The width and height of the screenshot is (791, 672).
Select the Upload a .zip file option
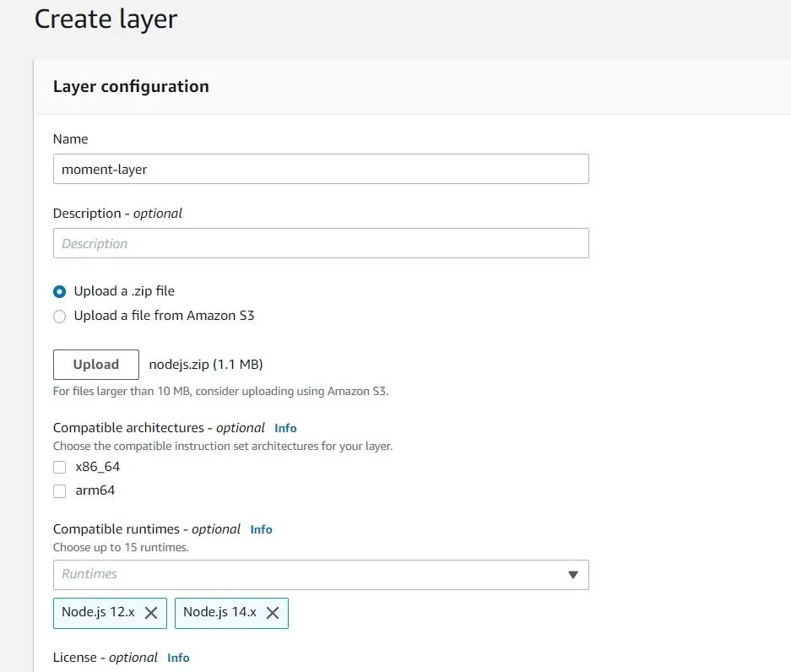(59, 290)
